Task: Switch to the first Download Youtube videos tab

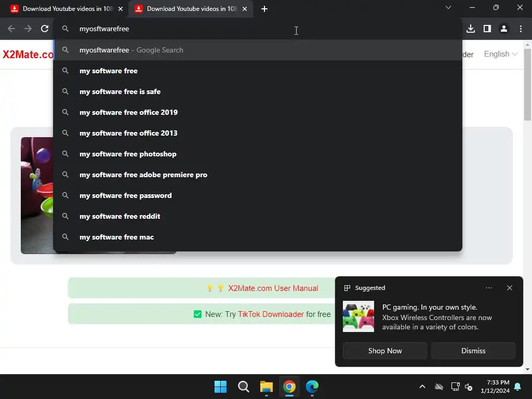Action: click(64, 9)
